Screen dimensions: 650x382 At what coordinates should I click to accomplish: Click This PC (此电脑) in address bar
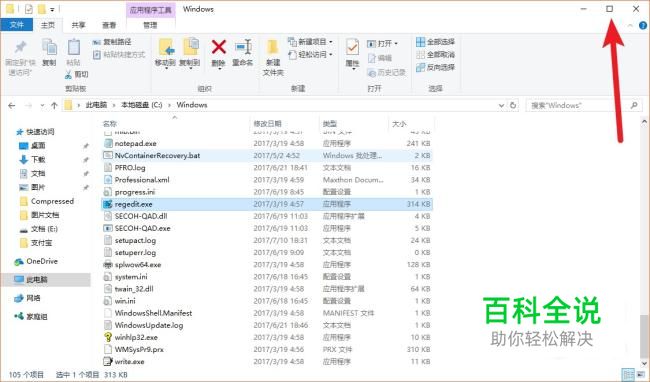pyautogui.click(x=96, y=105)
